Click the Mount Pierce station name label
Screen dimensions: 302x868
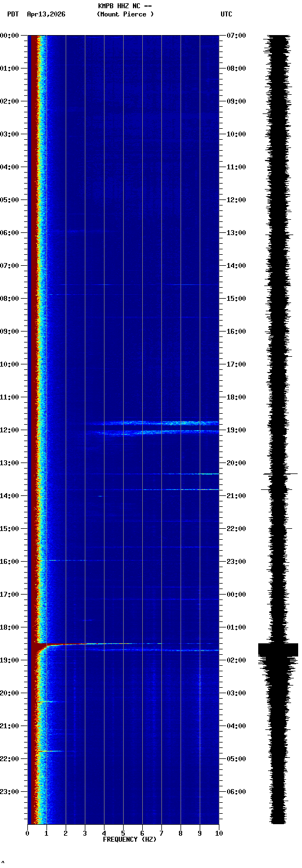point(125,14)
